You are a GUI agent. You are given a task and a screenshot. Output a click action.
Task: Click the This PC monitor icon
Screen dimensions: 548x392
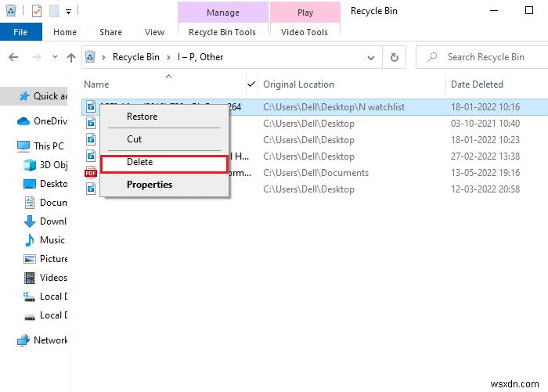click(23, 146)
